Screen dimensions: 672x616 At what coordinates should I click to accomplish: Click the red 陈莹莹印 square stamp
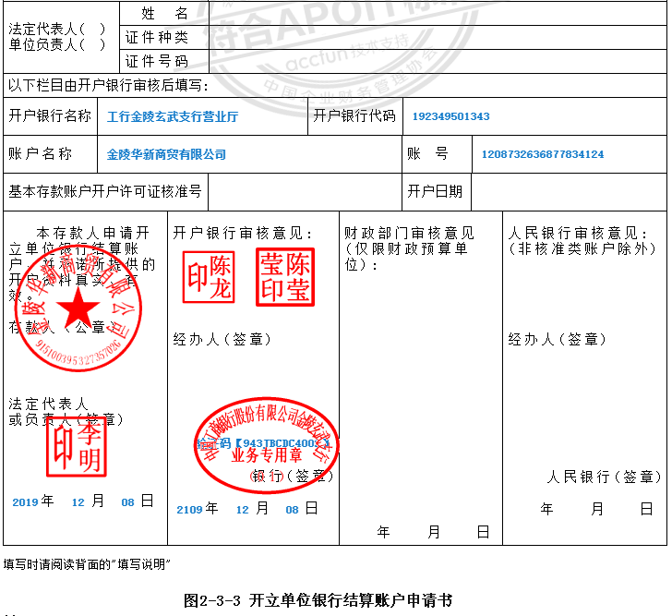point(285,277)
